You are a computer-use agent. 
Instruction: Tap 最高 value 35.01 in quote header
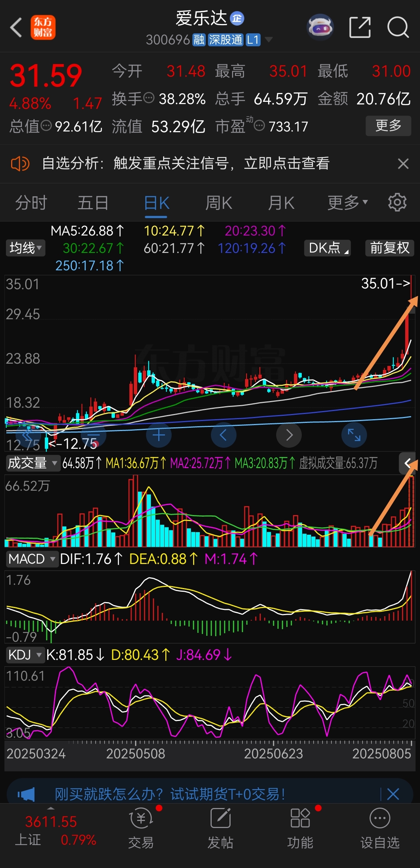tap(288, 71)
